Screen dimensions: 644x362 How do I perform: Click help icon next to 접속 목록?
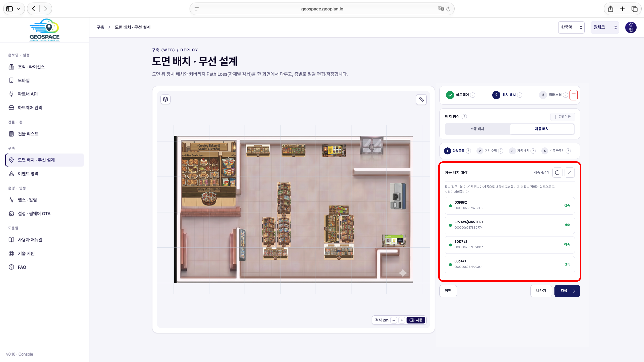(x=468, y=151)
